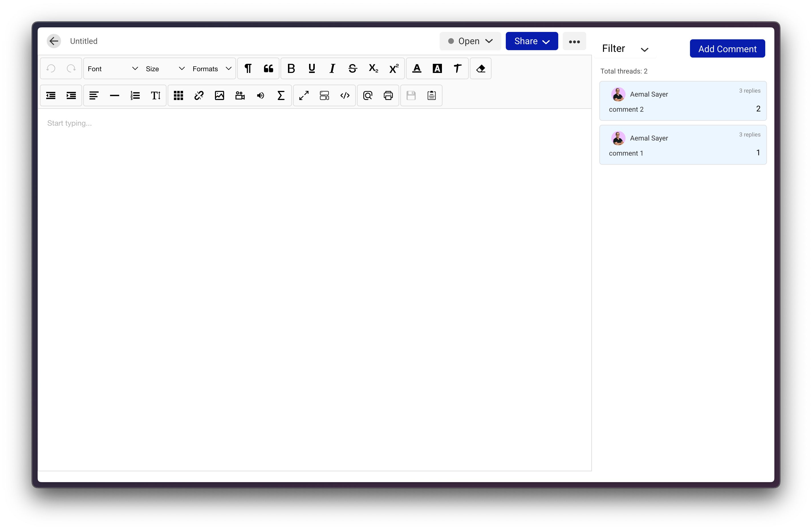Open the comment 2 thread
The height and width of the screenshot is (530, 812).
[x=683, y=101]
